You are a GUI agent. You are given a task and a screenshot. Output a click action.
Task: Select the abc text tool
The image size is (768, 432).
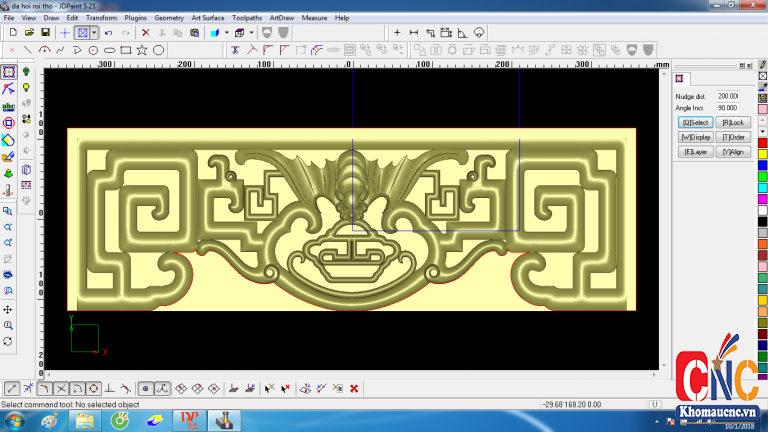click(x=9, y=106)
